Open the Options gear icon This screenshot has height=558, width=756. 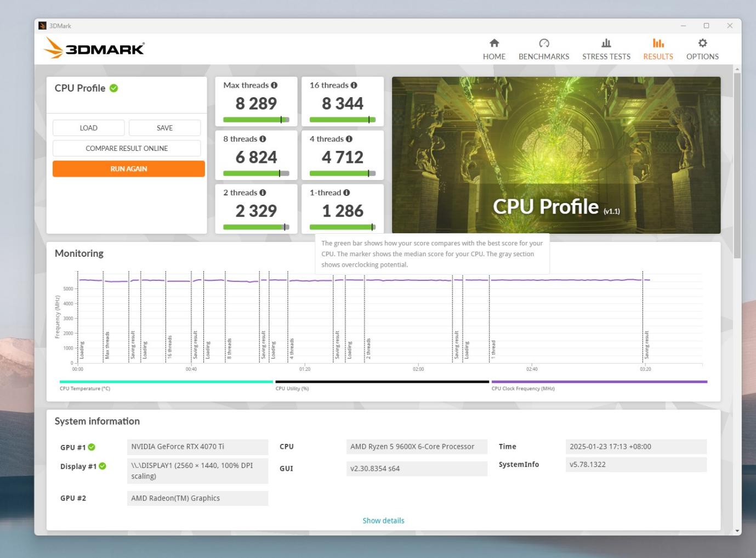[702, 43]
